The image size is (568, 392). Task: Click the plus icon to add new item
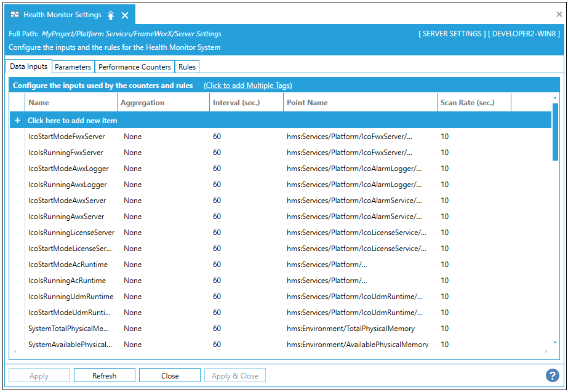[x=17, y=121]
